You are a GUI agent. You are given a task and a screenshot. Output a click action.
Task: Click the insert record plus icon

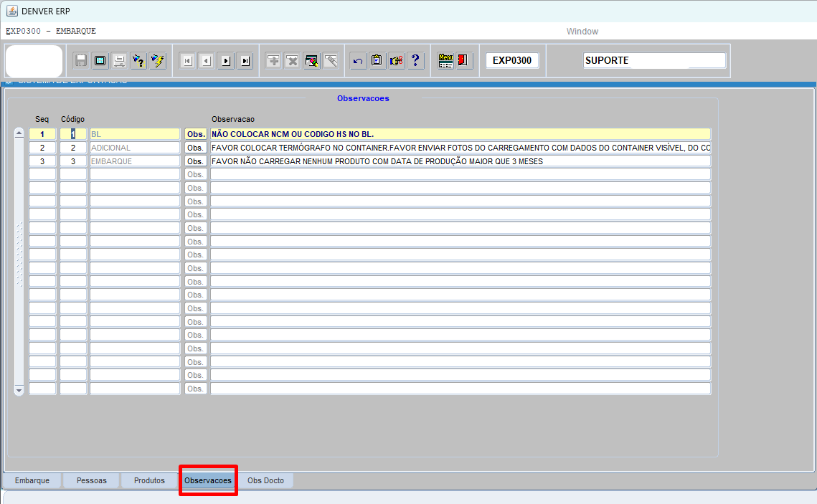pos(273,61)
